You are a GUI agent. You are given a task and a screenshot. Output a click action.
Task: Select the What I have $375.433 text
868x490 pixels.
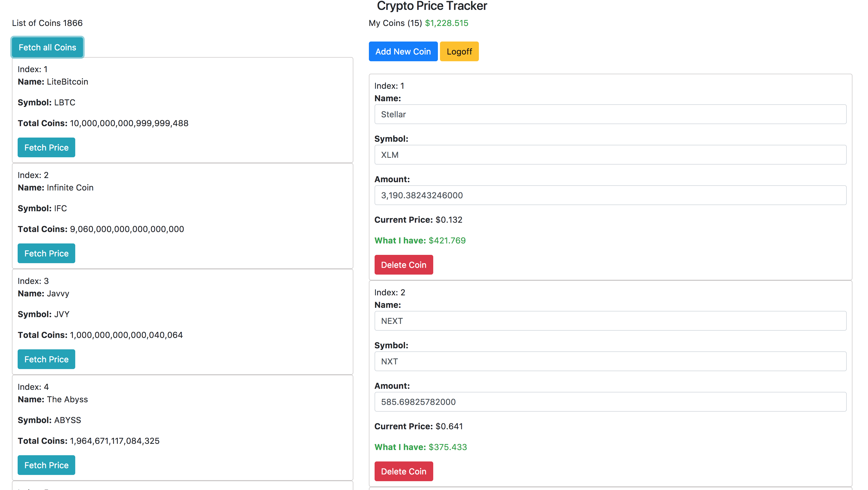coord(421,447)
